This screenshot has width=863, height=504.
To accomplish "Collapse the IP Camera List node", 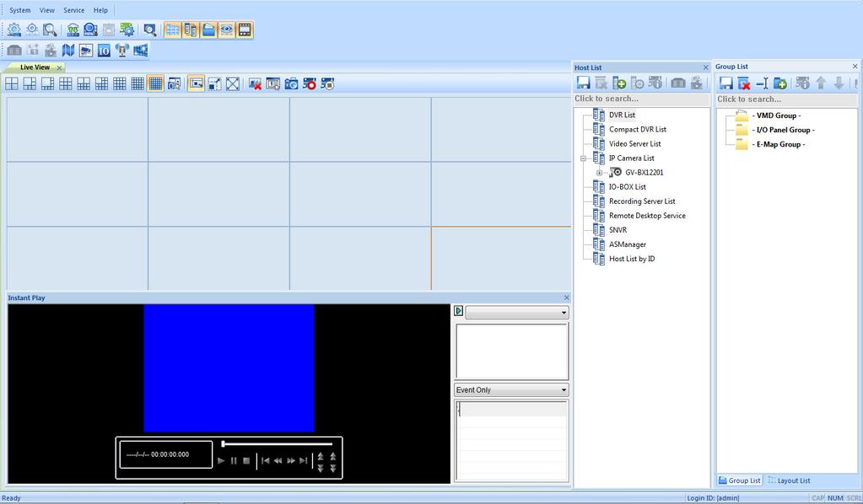I will [584, 158].
